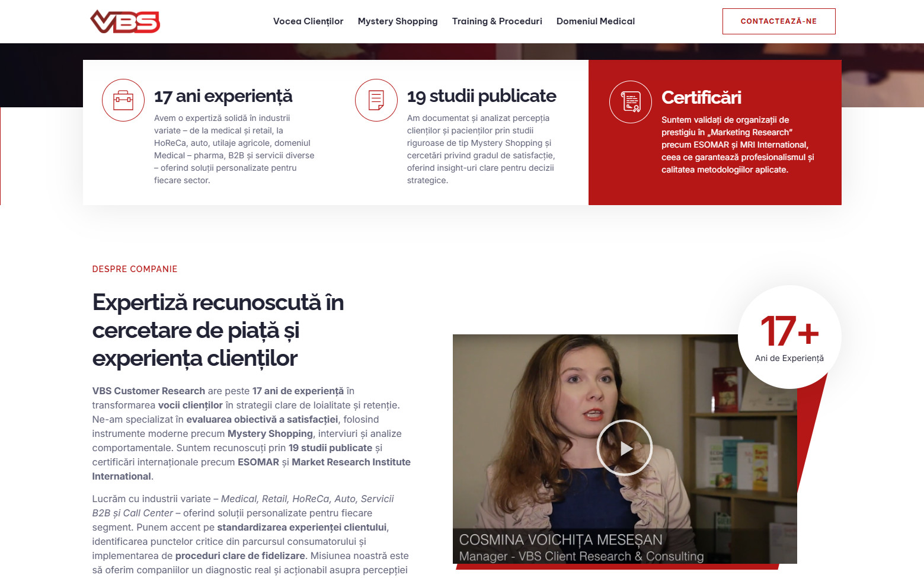
Task: Click the Expertiză recunoscută main heading
Action: (218, 330)
